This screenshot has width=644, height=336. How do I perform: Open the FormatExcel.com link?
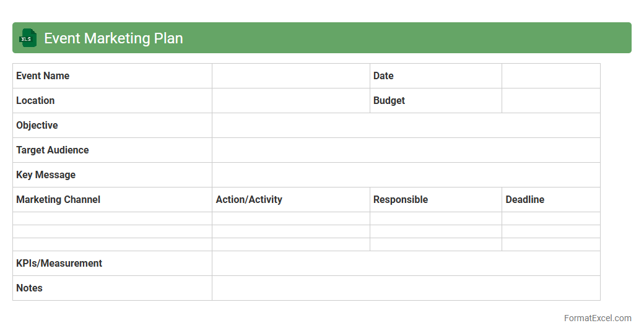[597, 318]
